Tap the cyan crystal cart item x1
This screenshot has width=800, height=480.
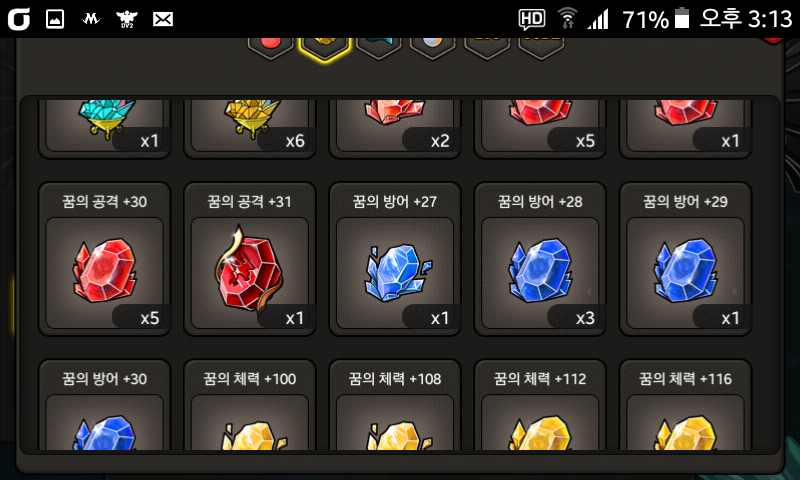105,128
